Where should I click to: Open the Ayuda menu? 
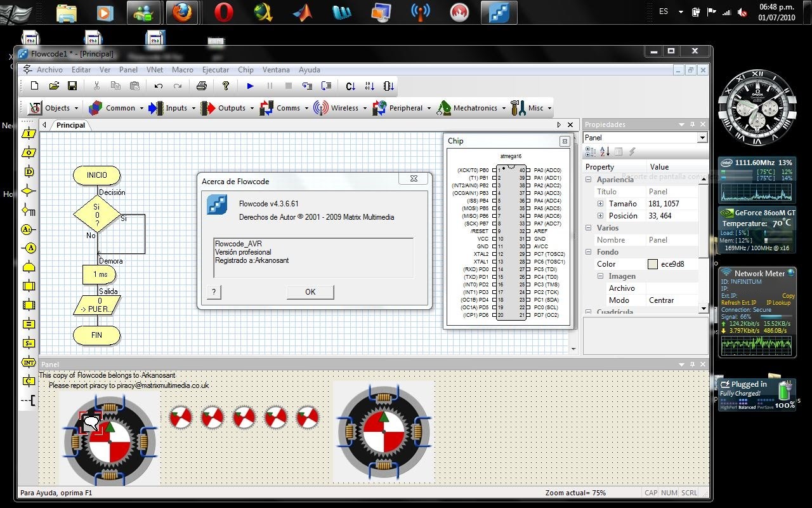310,70
